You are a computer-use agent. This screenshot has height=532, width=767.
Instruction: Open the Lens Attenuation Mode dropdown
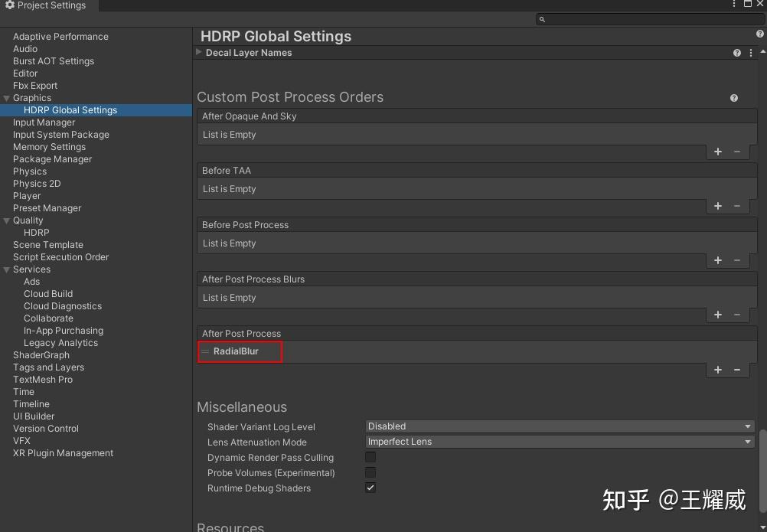pyautogui.click(x=560, y=442)
